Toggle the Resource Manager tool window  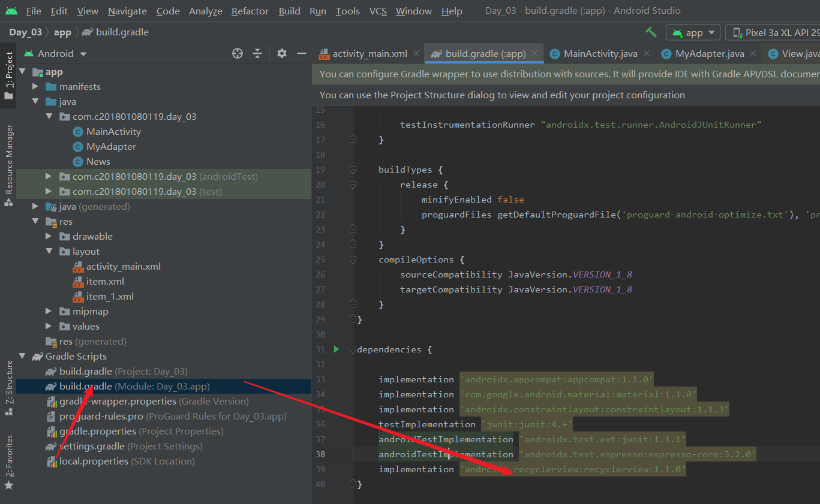click(x=8, y=165)
